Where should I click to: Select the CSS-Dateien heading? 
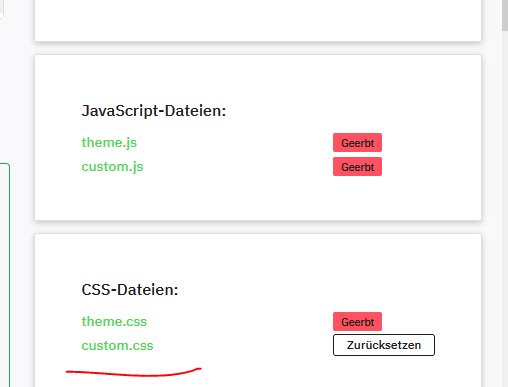click(x=130, y=289)
